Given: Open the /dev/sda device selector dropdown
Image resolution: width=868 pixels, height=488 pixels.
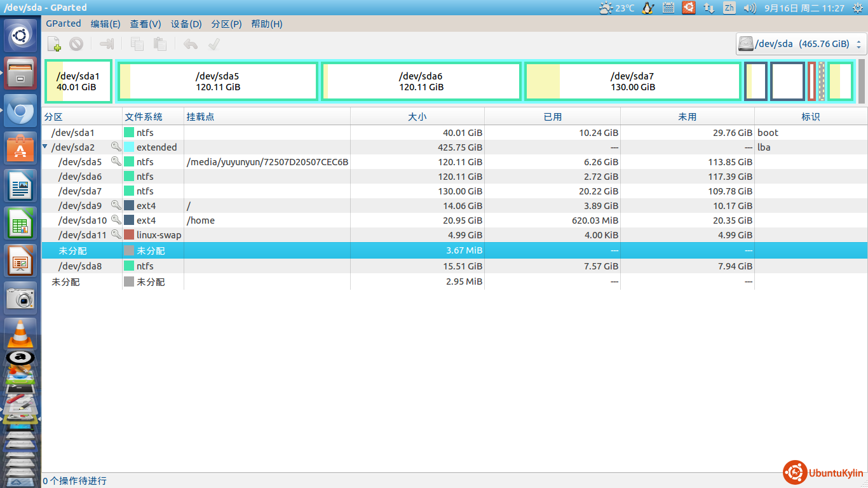Looking at the screenshot, I should [x=801, y=44].
